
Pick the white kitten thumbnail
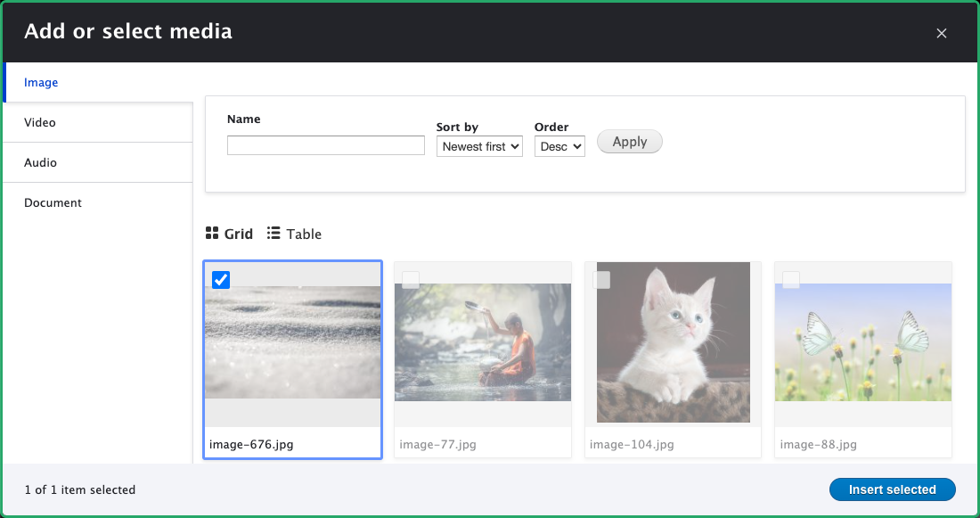(x=674, y=342)
